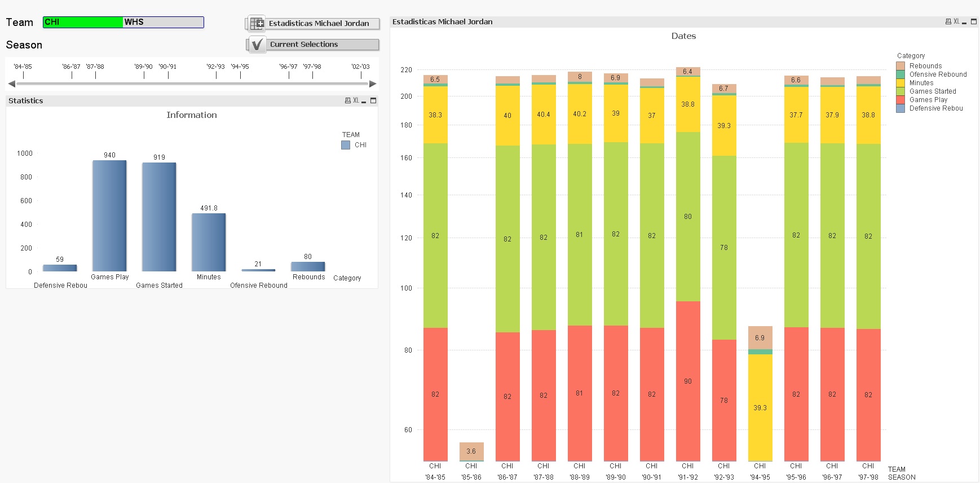Image resolution: width=980 pixels, height=483 pixels.
Task: Click the '88-'89 Rebounds segment labeled 8
Action: tap(580, 77)
